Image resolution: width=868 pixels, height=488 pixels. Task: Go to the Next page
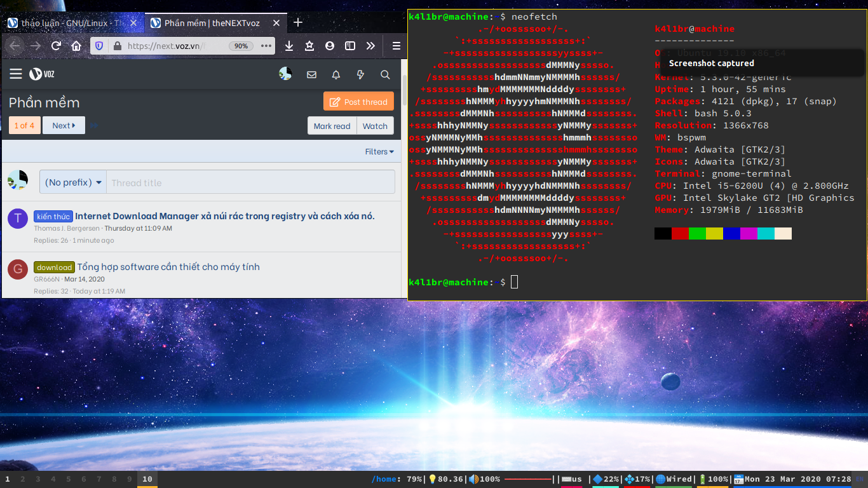(64, 125)
